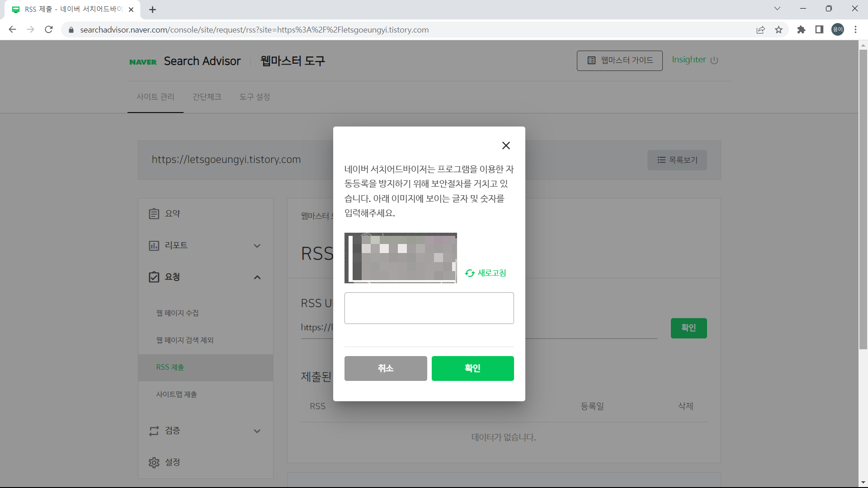
Task: Switch to the 간단체크 tab
Action: pyautogui.click(x=207, y=96)
